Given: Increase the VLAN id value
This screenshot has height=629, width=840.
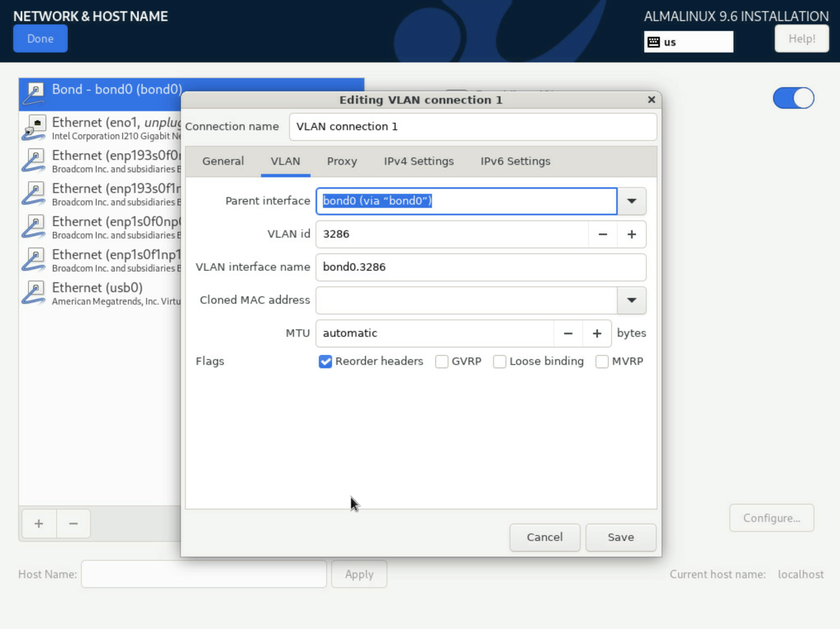Looking at the screenshot, I should point(631,234).
